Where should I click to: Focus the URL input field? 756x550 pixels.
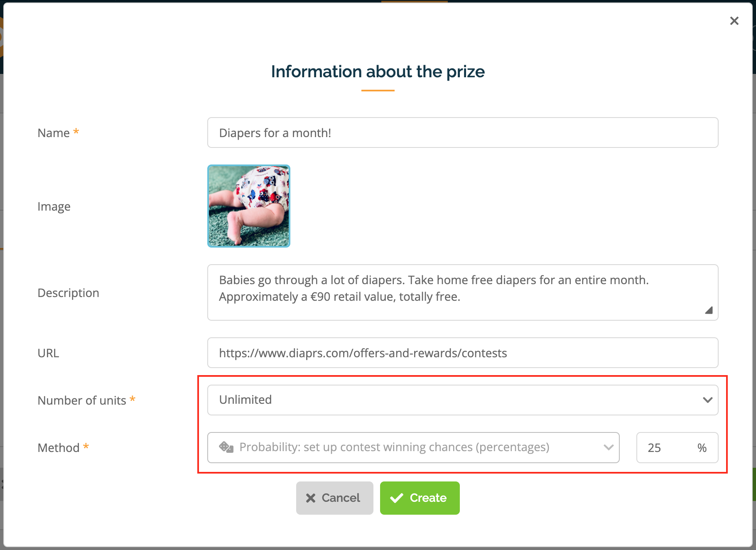tap(463, 353)
